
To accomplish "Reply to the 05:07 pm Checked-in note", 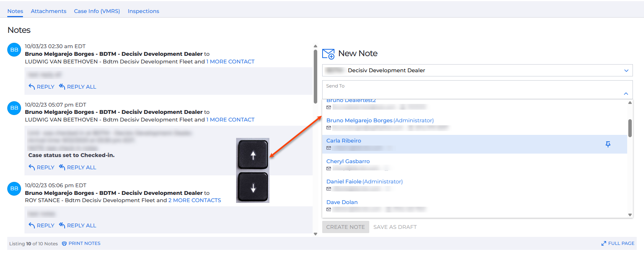I will click(41, 167).
